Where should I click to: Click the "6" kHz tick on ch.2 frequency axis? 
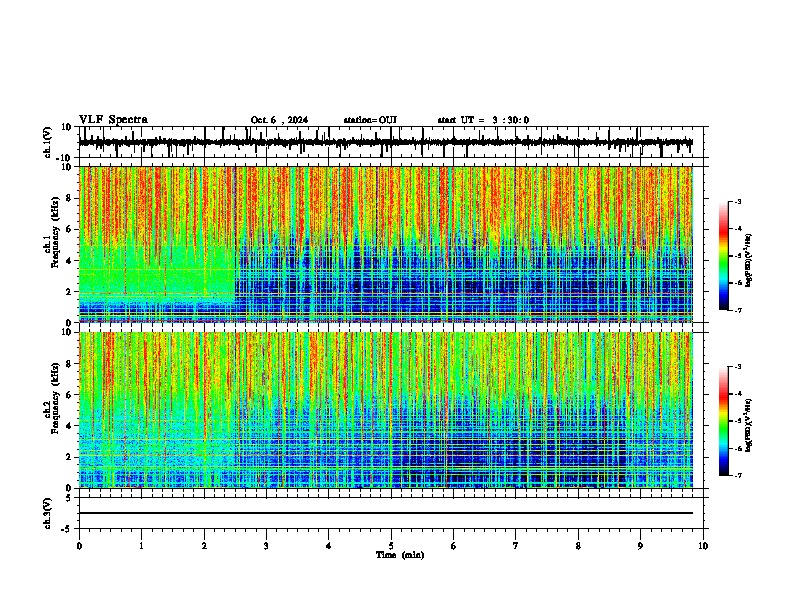69,395
